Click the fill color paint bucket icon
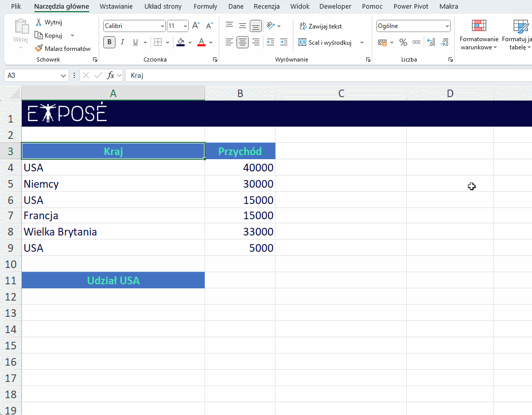The height and width of the screenshot is (415, 532). (x=181, y=42)
